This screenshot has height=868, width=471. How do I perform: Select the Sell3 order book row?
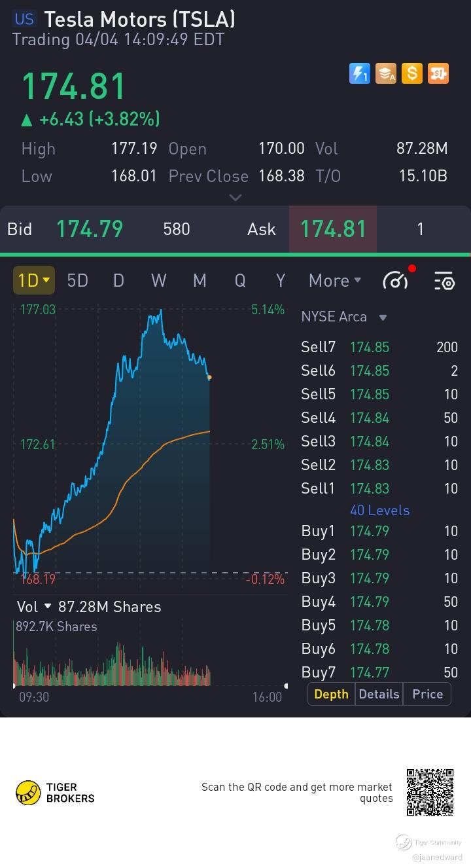coord(379,441)
